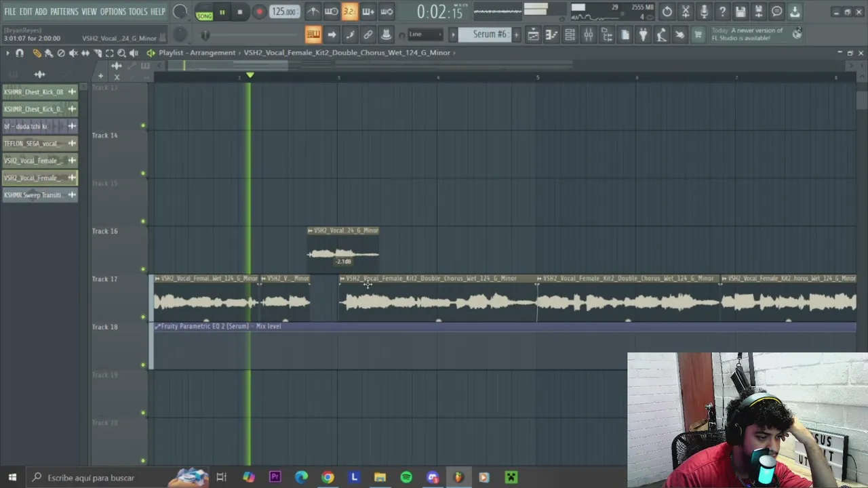Select TEFLON_SEGA_vocal clip in picker
This screenshot has width=868, height=488.
(x=40, y=144)
